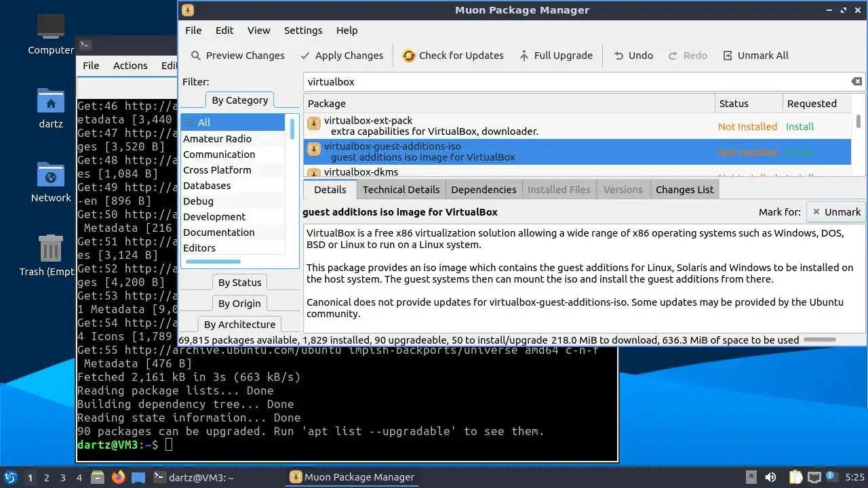Click the virtualbox-guest-additions-iso package icon

pyautogui.click(x=314, y=149)
